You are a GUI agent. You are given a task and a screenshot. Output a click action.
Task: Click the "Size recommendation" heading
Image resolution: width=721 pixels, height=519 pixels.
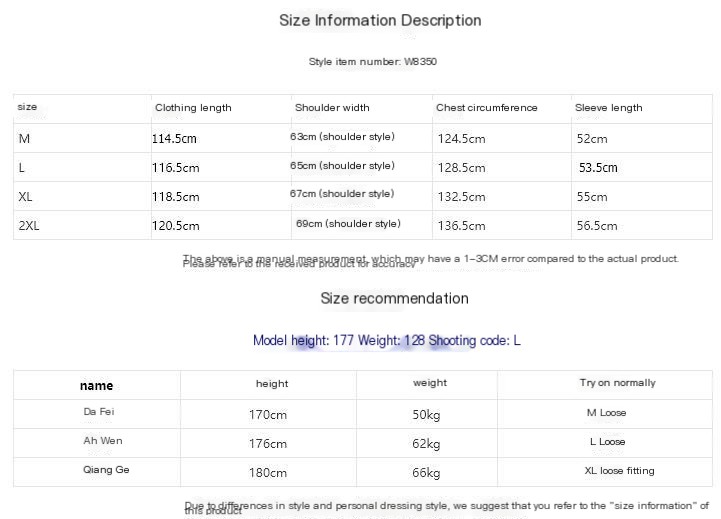tap(394, 298)
